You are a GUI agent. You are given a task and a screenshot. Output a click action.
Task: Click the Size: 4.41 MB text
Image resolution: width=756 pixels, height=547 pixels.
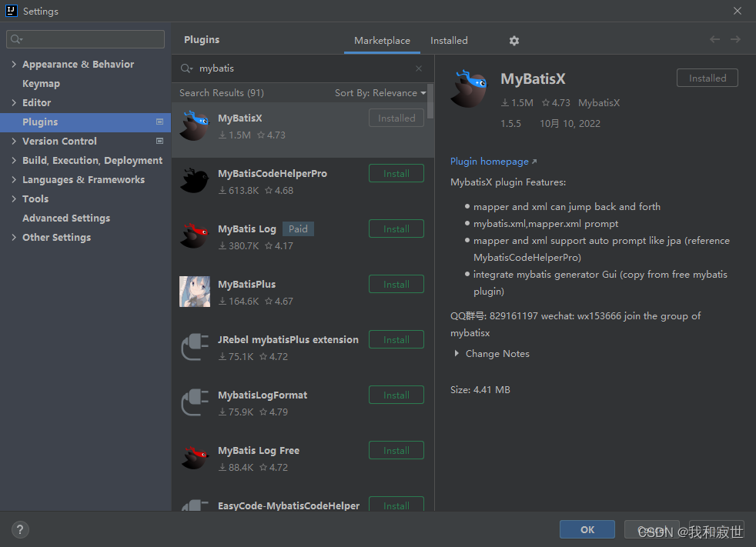[480, 390]
